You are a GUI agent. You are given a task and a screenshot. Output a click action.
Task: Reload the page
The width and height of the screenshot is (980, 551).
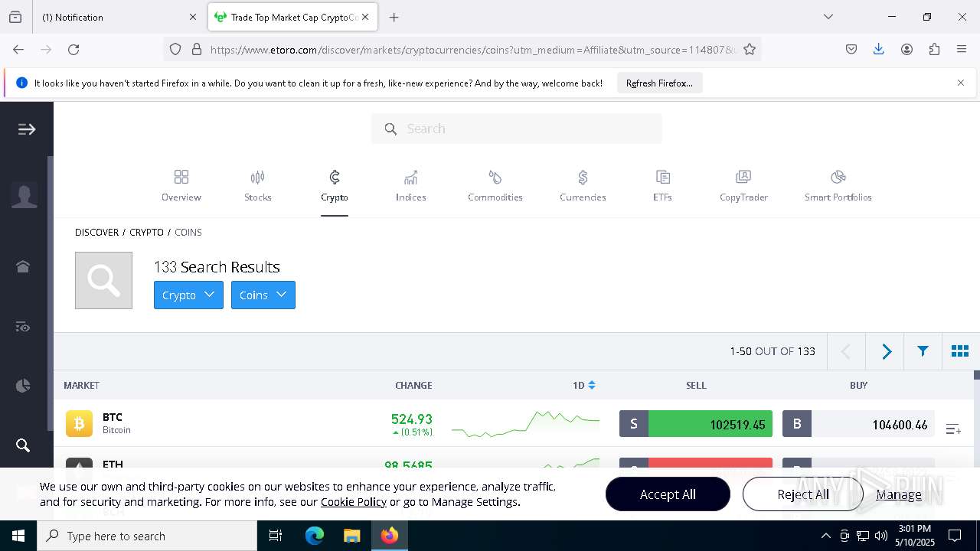pyautogui.click(x=73, y=49)
